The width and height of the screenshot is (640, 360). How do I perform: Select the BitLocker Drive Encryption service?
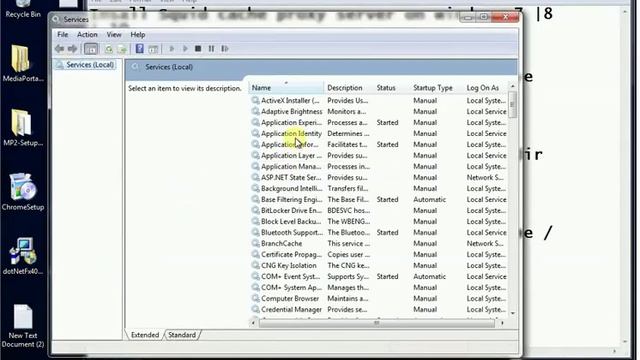[378, 211]
